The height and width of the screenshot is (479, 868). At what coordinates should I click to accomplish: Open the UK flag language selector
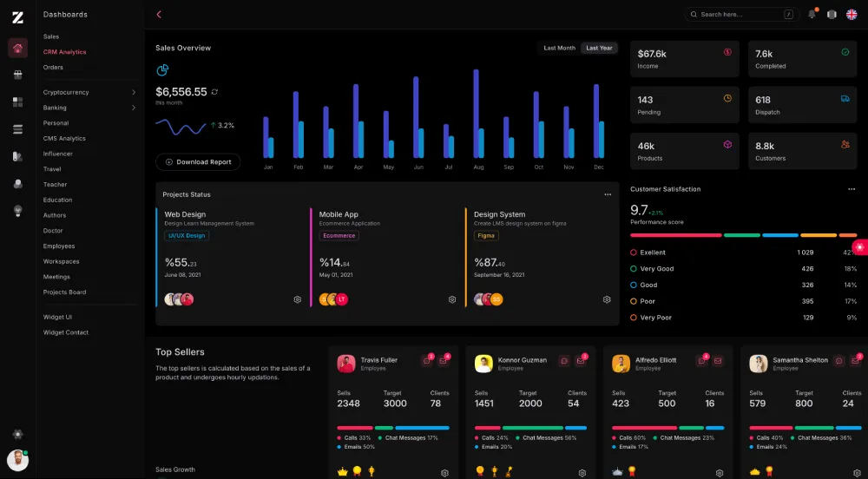coord(852,15)
